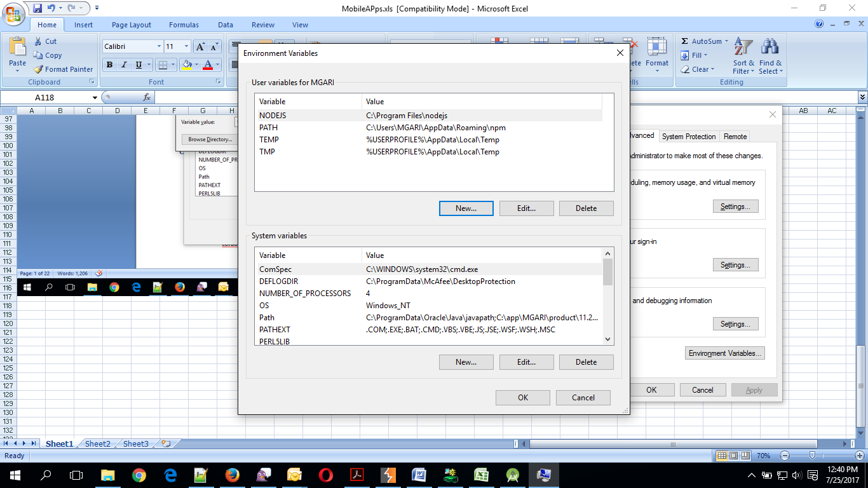Image resolution: width=868 pixels, height=488 pixels.
Task: Decrease font size with Shrink Font
Action: pos(214,46)
